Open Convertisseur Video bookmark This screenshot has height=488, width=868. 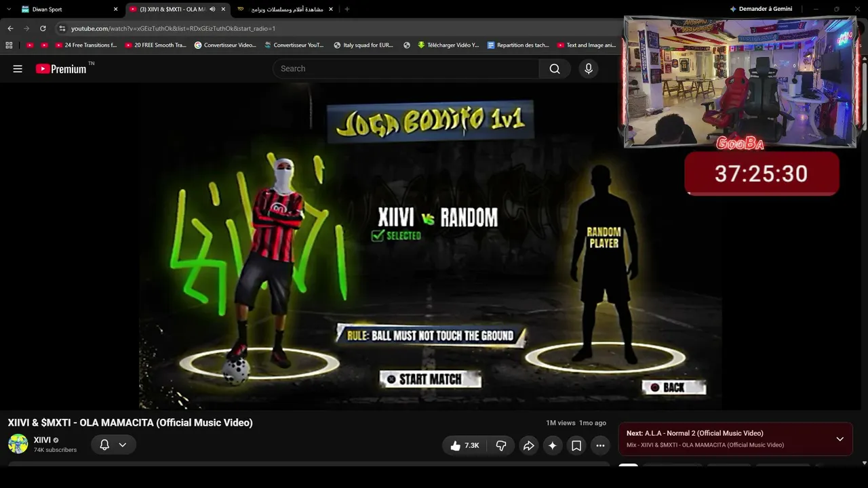pos(225,45)
